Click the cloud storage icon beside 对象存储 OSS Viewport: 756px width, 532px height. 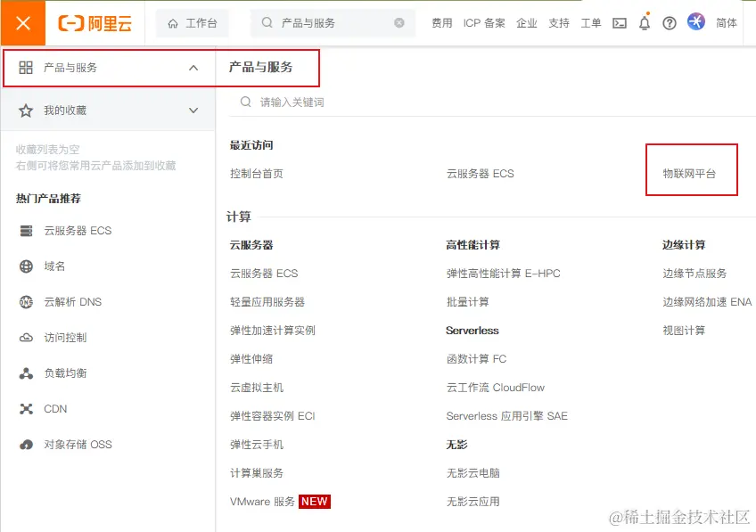(x=26, y=445)
